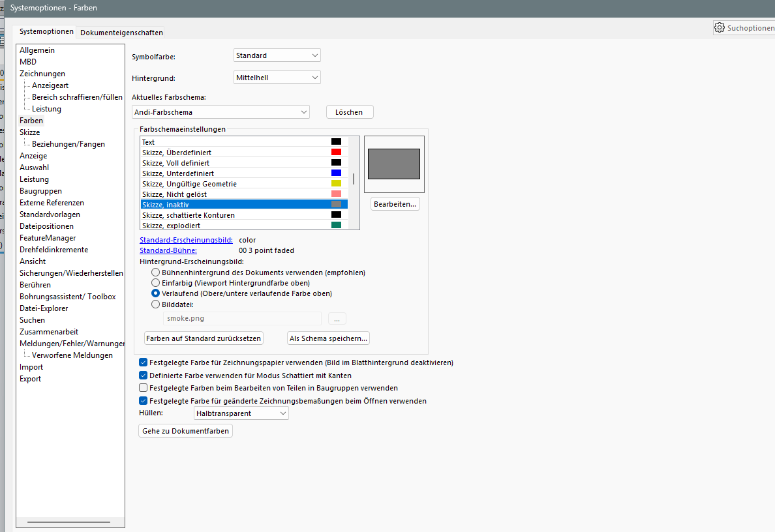Click the Bearbeiten... button
Screen dimensions: 775x532
pos(395,204)
